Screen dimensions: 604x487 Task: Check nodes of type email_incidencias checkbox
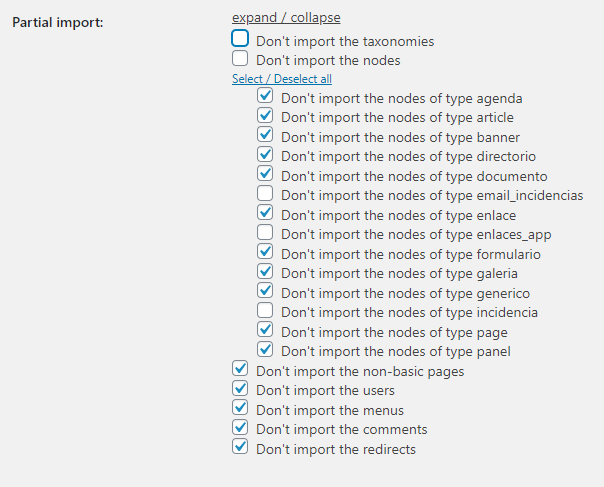265,194
